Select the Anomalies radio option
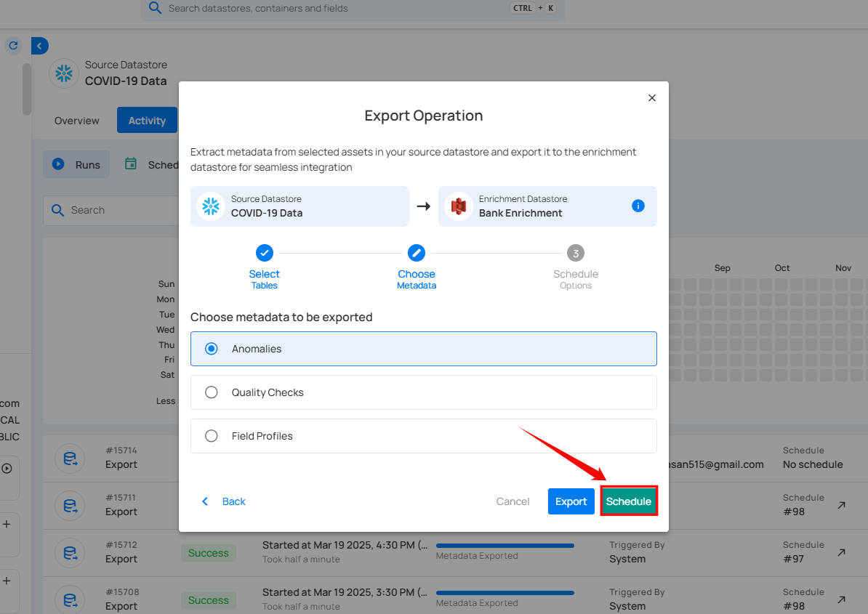Viewport: 868px width, 614px height. pos(212,349)
